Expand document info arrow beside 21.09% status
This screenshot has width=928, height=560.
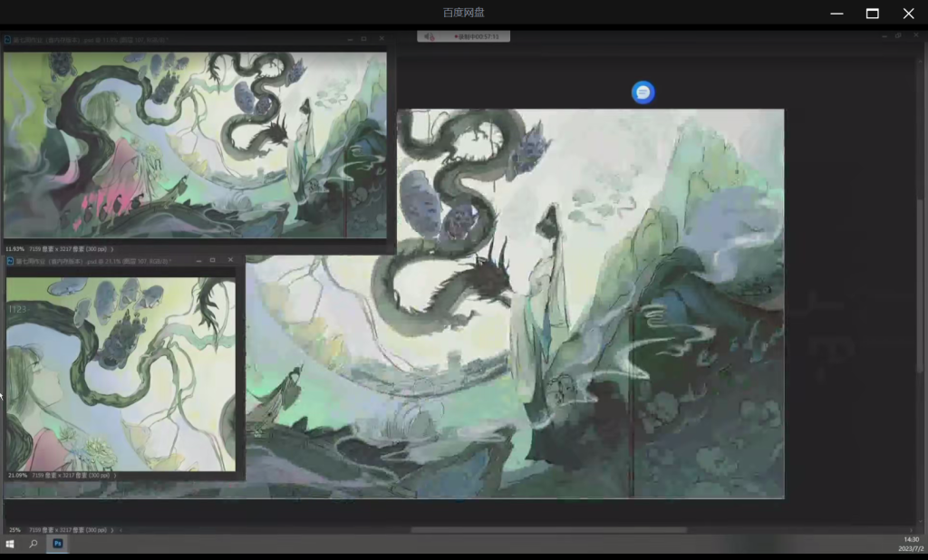pyautogui.click(x=117, y=475)
